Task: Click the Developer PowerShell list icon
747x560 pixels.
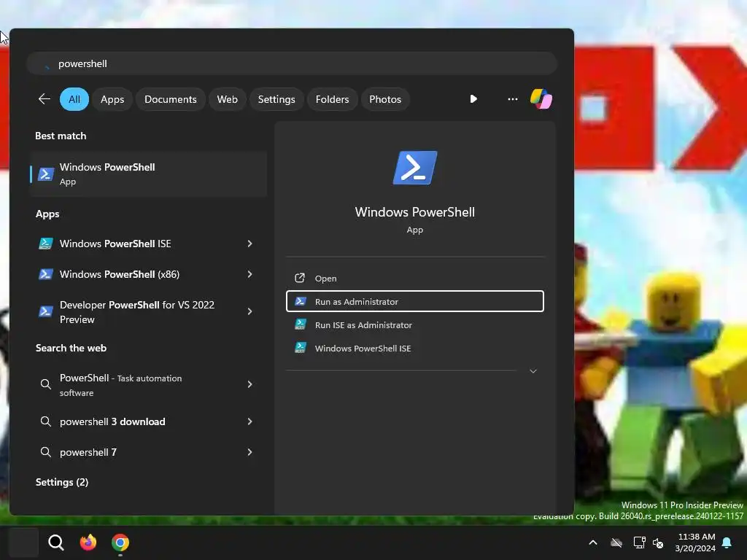Action: 46,311
